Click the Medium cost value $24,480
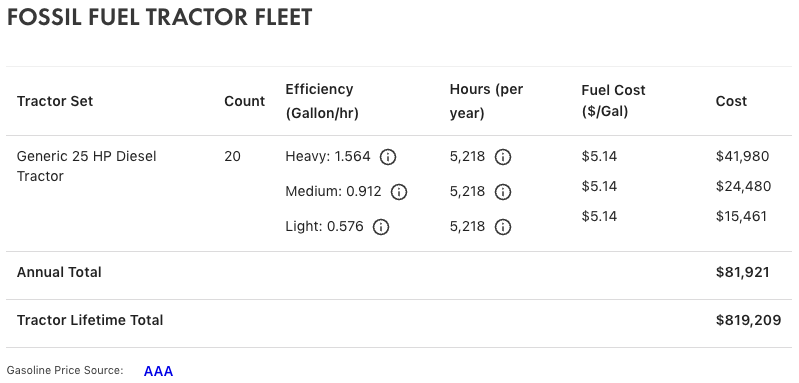The width and height of the screenshot is (799, 383). coord(743,186)
